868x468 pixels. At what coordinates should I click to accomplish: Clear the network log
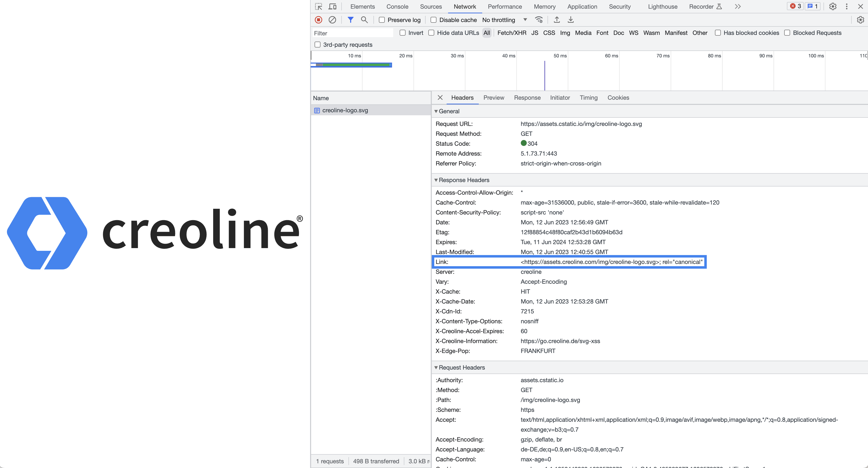pyautogui.click(x=332, y=20)
